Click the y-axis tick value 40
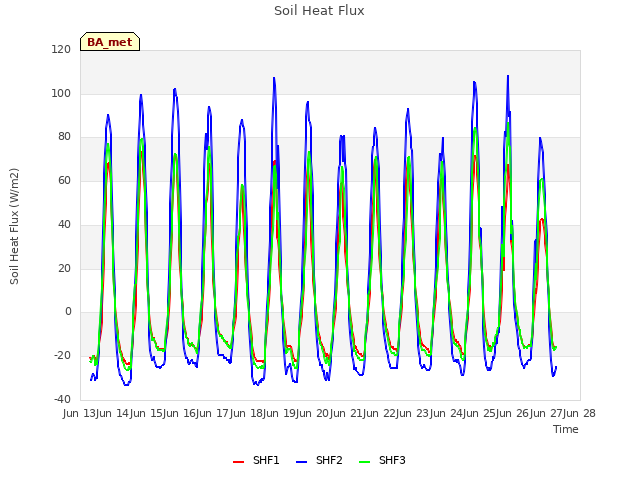Viewport: 640px width, 480px height. (x=64, y=224)
